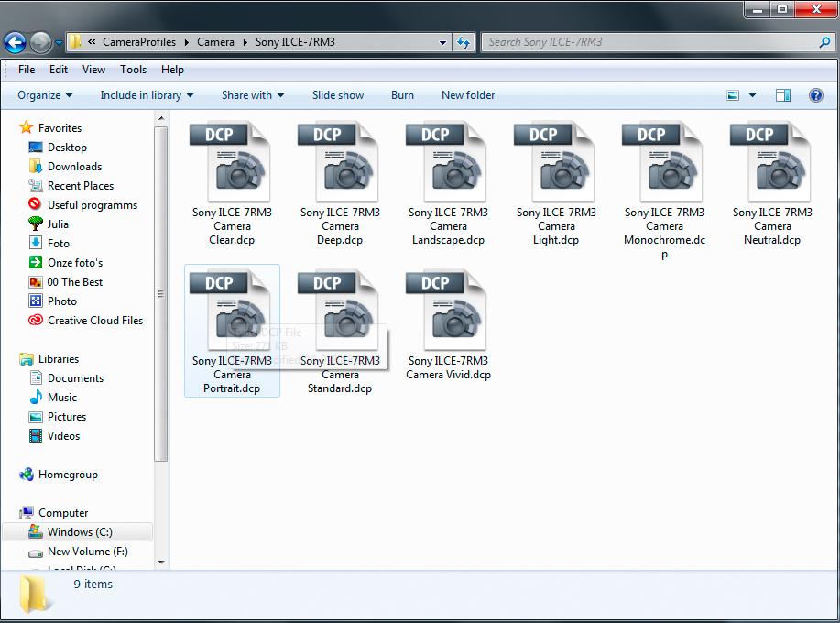Click the navigation pane scroll down arrow

coord(161,562)
